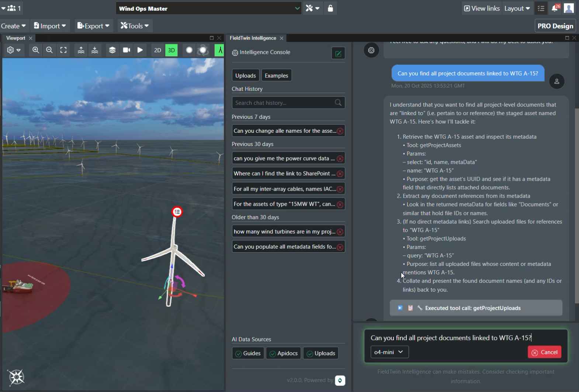579x392 pixels.
Task: Click the Cancel button
Action: [544, 352]
